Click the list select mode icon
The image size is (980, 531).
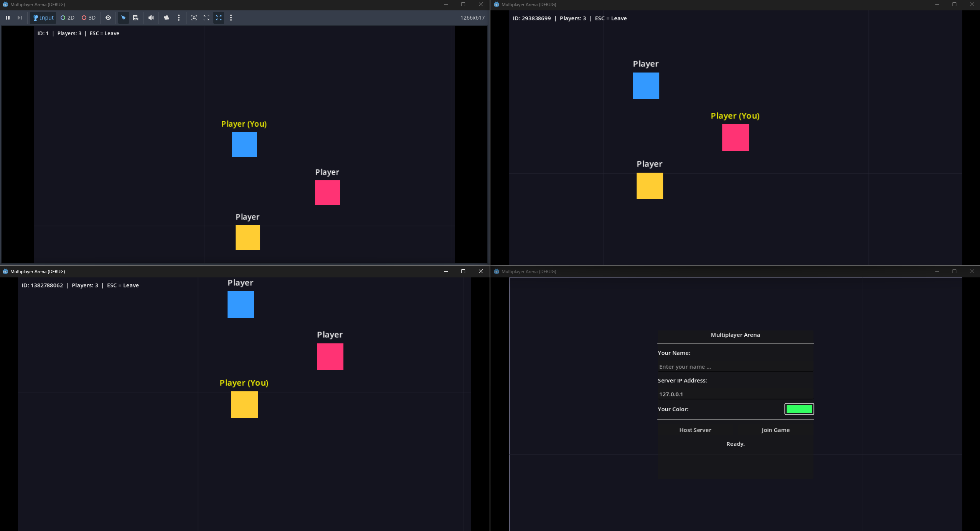135,18
